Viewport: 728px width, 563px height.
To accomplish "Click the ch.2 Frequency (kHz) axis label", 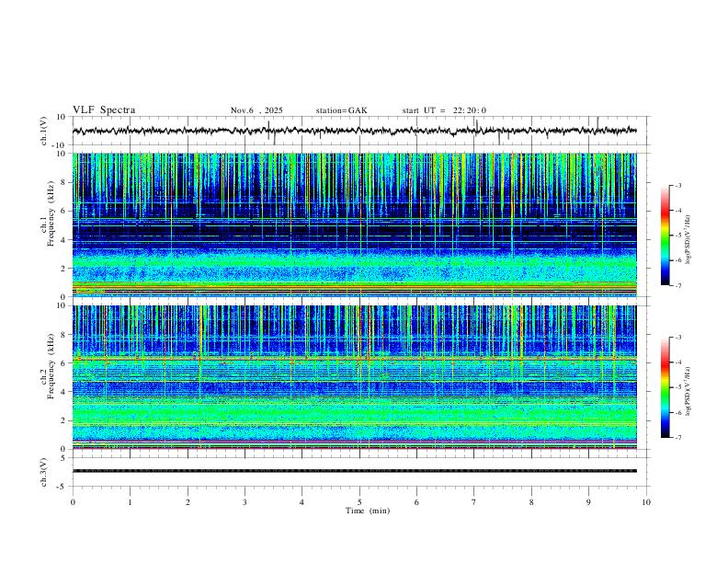I will pos(47,366).
